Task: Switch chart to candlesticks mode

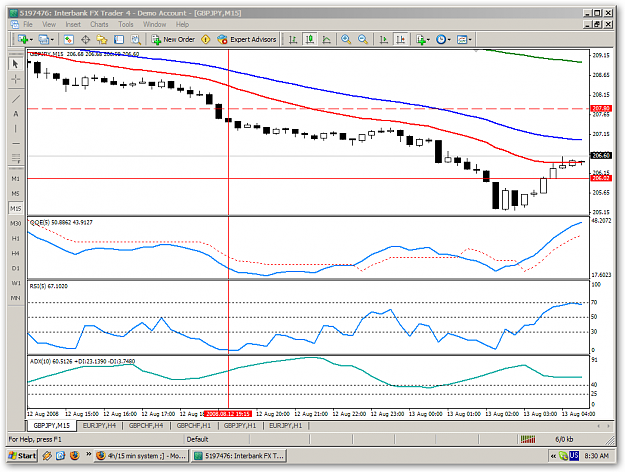Action: [x=310, y=39]
